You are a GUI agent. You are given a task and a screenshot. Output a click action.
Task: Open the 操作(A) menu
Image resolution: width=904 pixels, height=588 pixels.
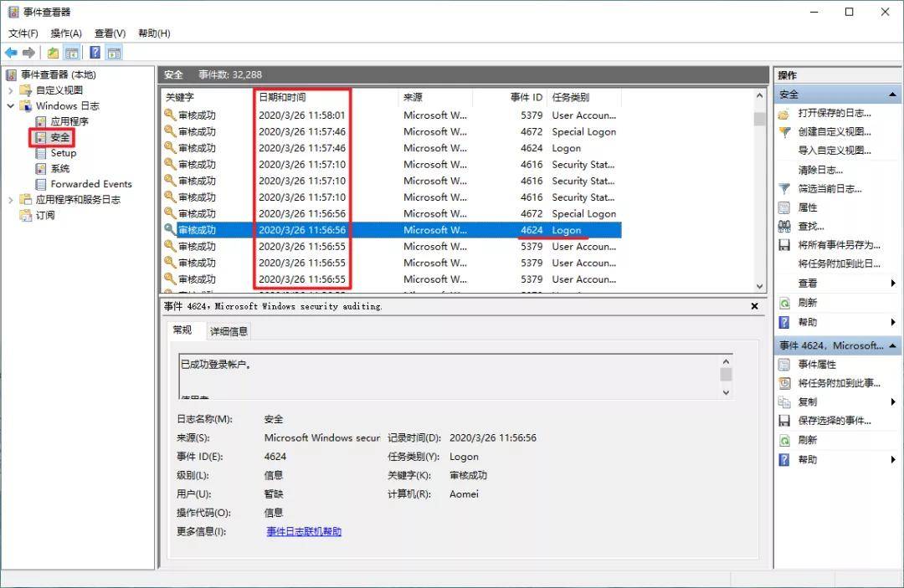66,33
